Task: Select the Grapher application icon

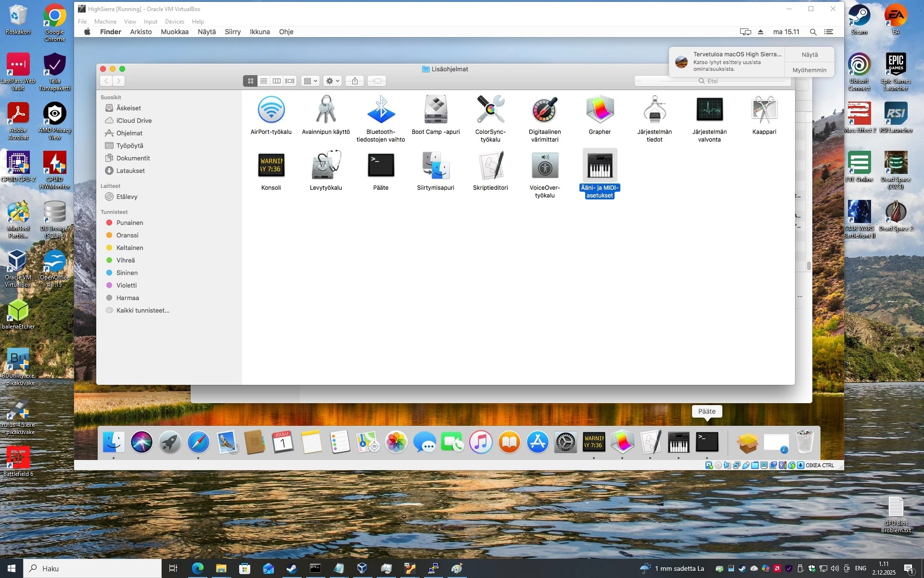Action: [x=600, y=110]
